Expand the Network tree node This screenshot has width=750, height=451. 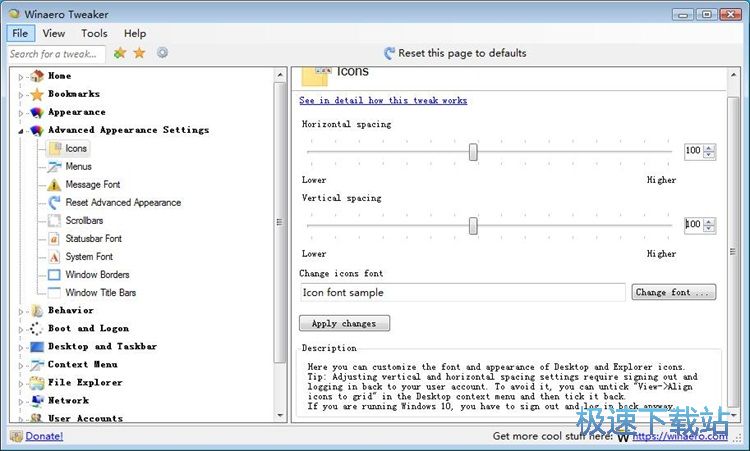coord(21,402)
